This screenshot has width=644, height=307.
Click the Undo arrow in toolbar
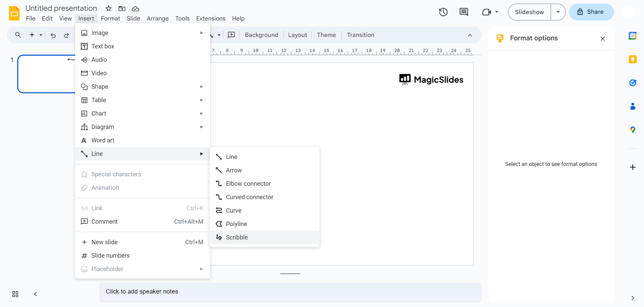coord(53,35)
